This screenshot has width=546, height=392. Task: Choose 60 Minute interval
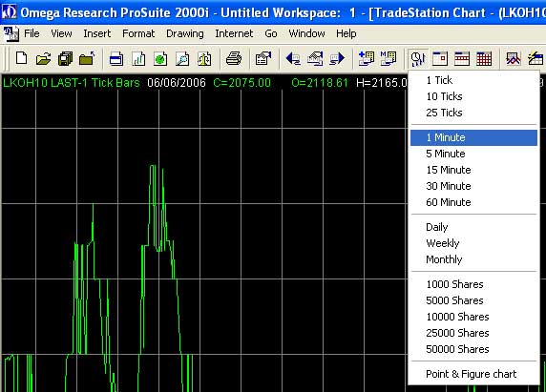coord(473,202)
